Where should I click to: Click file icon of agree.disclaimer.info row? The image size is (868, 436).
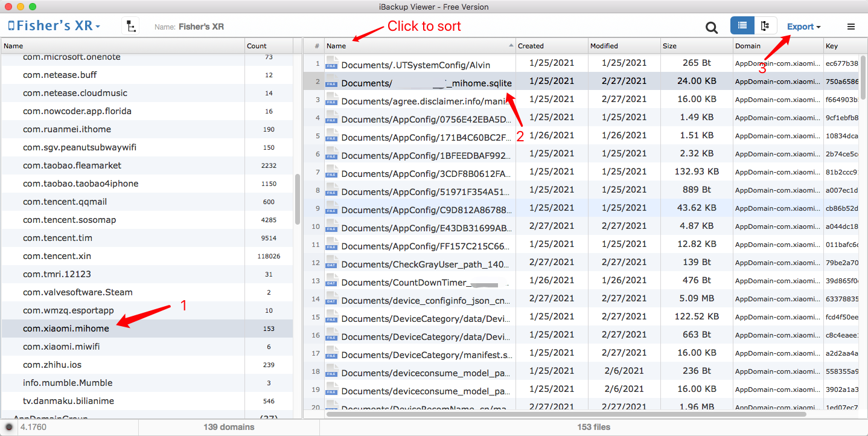pos(331,99)
